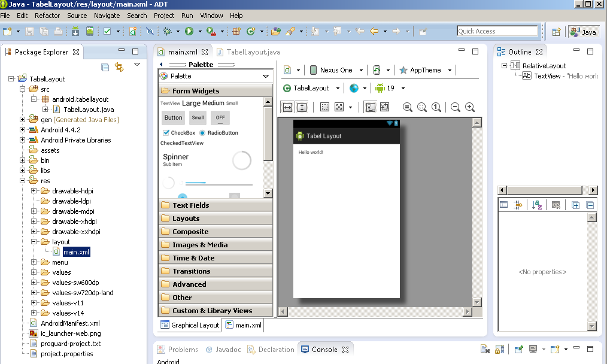
Task: Switch to the main.xml source tab
Action: (244, 325)
